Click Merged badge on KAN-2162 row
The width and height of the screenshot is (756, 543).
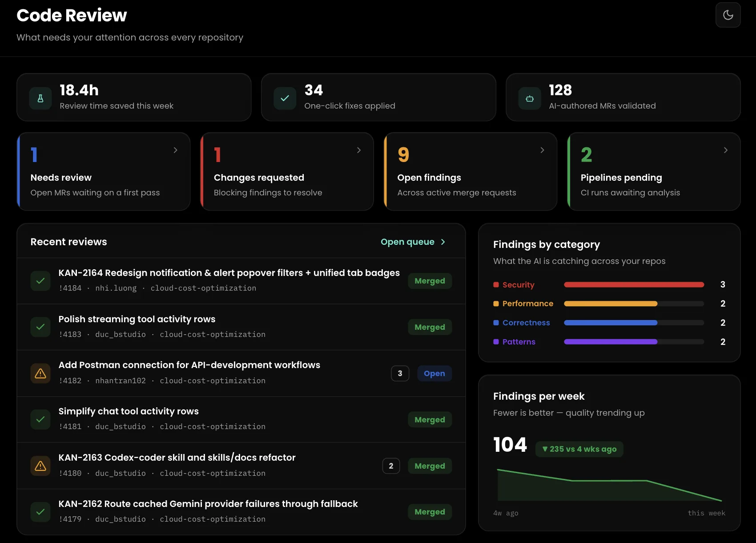[x=430, y=512]
